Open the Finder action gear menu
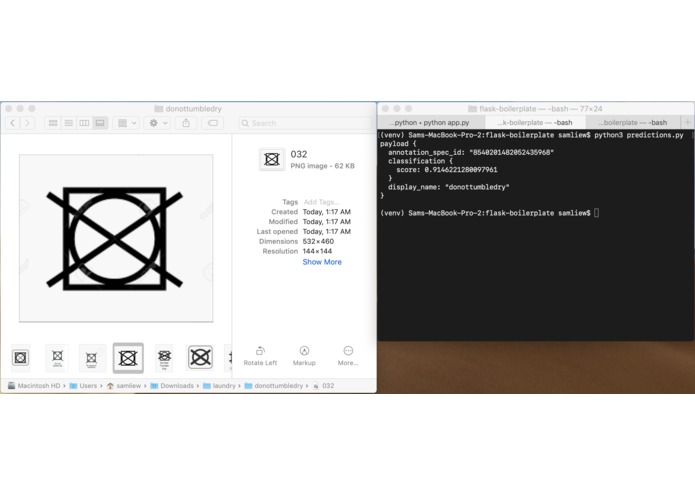 click(x=158, y=123)
